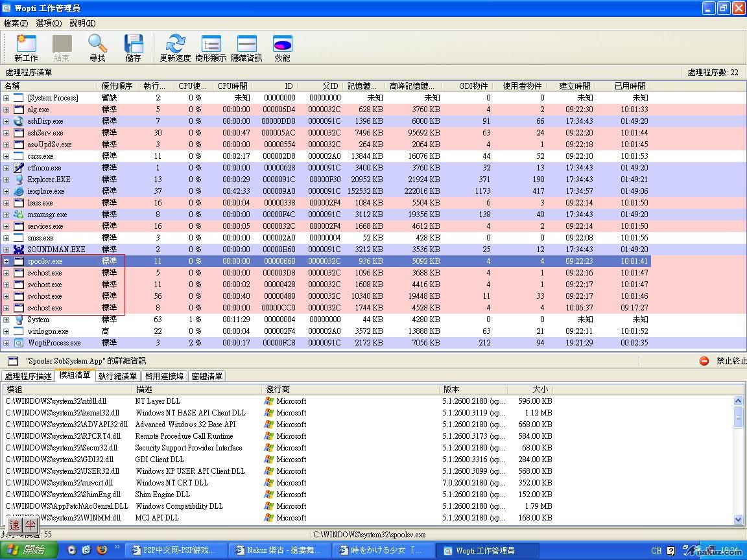
Task: Expand the WoptiProcess.exe tree node
Action: click(x=6, y=343)
